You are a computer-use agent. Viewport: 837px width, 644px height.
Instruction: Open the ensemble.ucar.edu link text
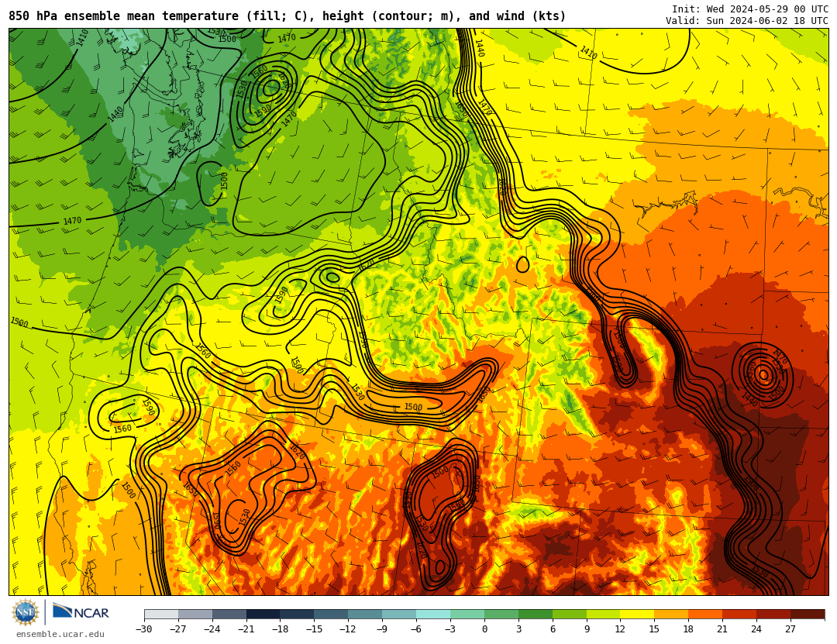60,635
